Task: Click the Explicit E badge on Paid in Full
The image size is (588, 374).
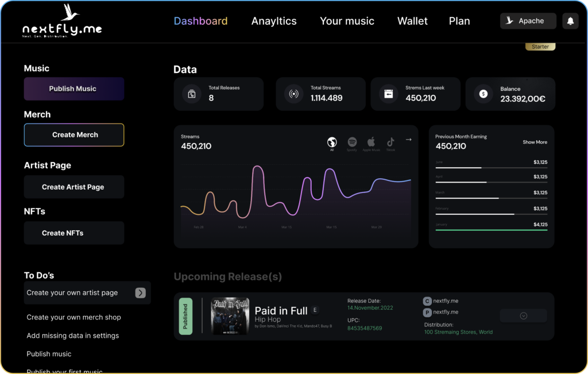Action: tap(315, 310)
